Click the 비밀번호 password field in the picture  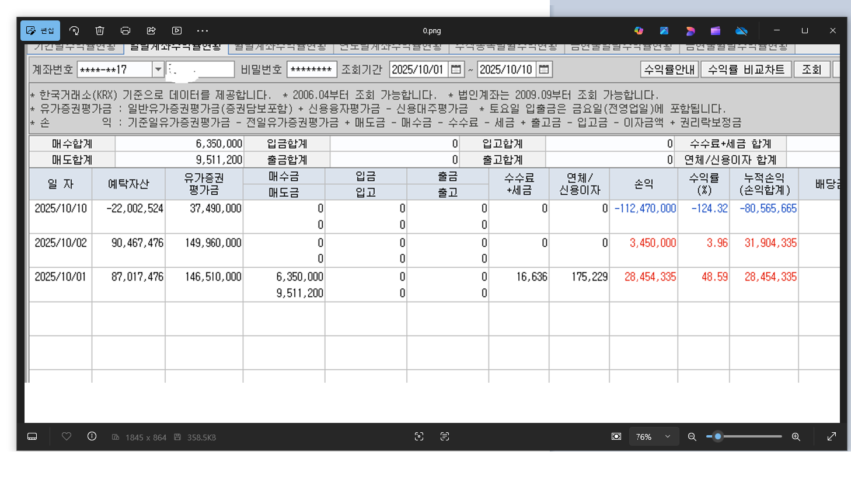pos(312,69)
